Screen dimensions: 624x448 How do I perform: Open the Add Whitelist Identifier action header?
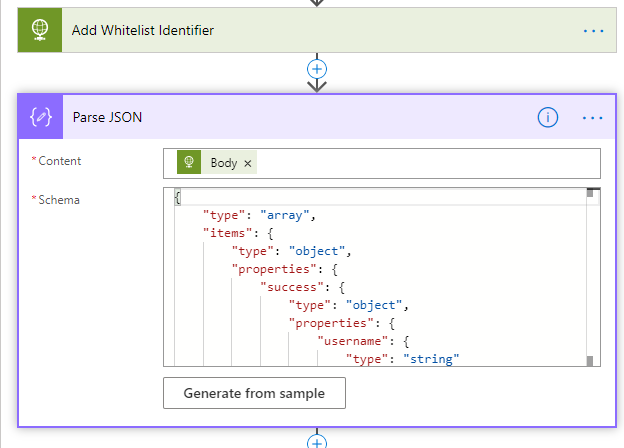pyautogui.click(x=317, y=30)
